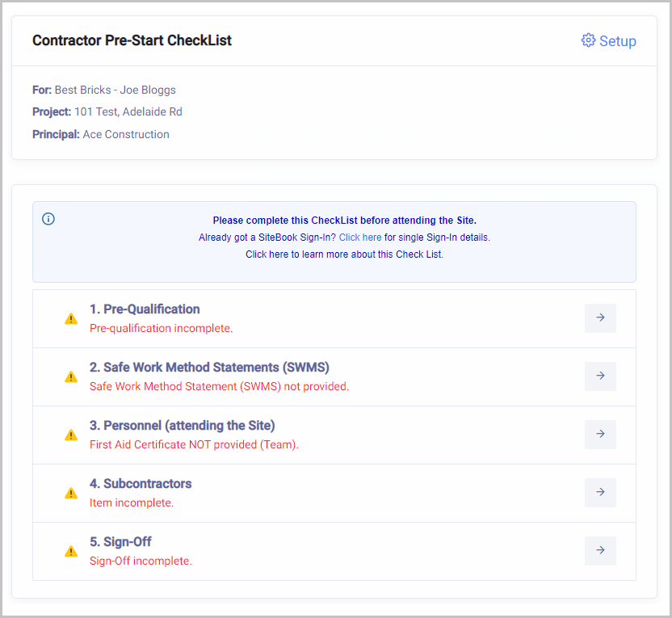The height and width of the screenshot is (618, 672).
Task: Choose '3. Personnel (attending the Site)' heading
Action: (183, 426)
